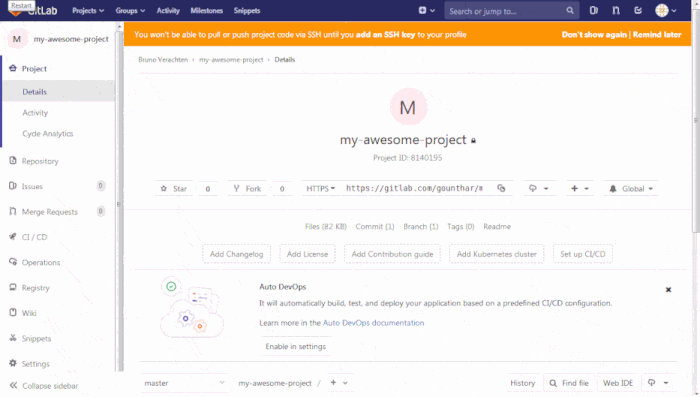This screenshot has width=700, height=397.
Task: Open the Todos icon in navbar
Action: (x=638, y=10)
